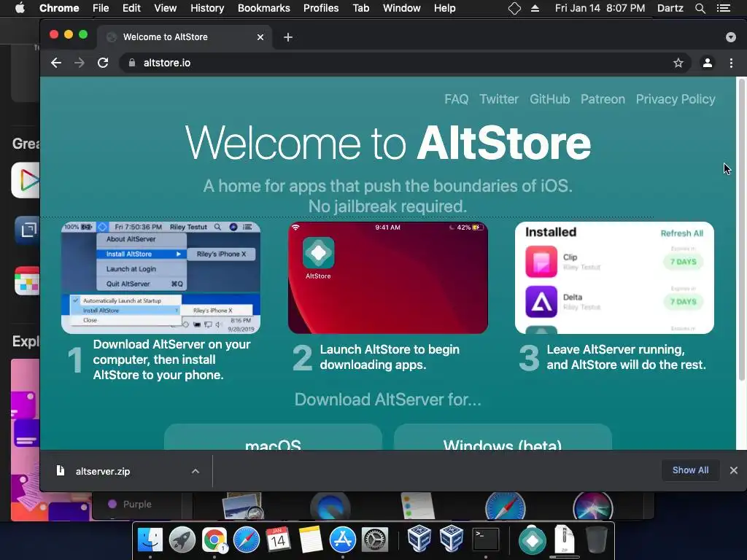Viewport: 747px width, 560px height.
Task: Close the downloads bar
Action: click(734, 470)
